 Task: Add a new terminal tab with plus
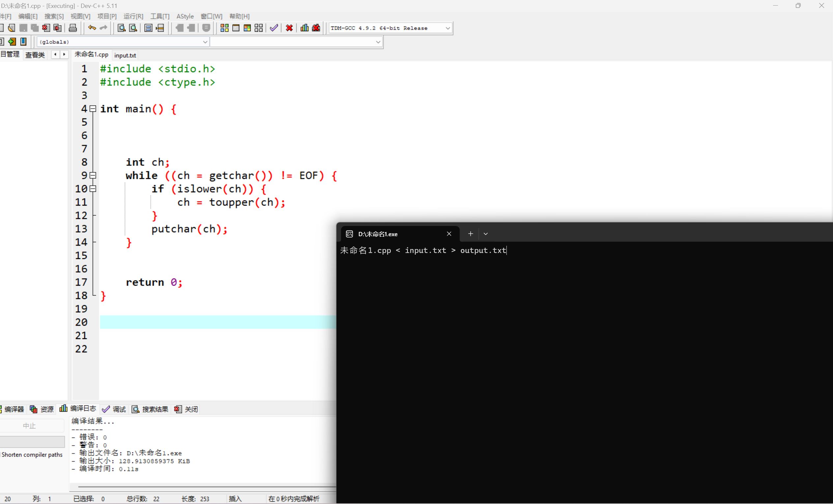[x=470, y=234]
